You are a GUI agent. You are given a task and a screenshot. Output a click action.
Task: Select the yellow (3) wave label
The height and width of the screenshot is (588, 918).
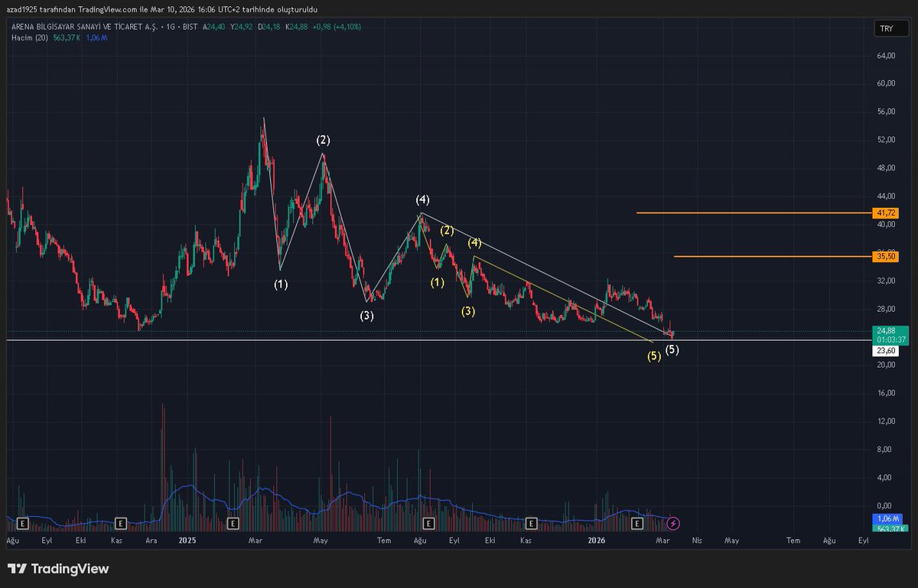coord(468,311)
